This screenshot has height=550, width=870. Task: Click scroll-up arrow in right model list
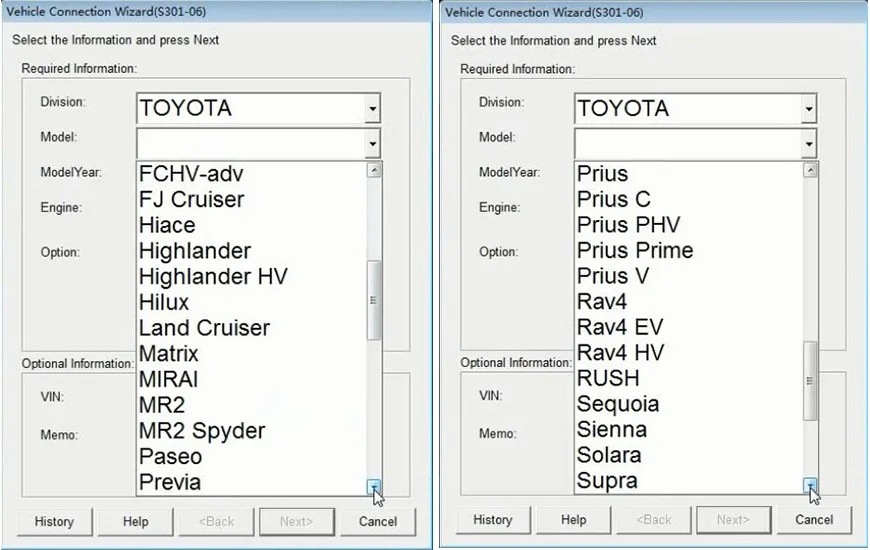[x=810, y=170]
